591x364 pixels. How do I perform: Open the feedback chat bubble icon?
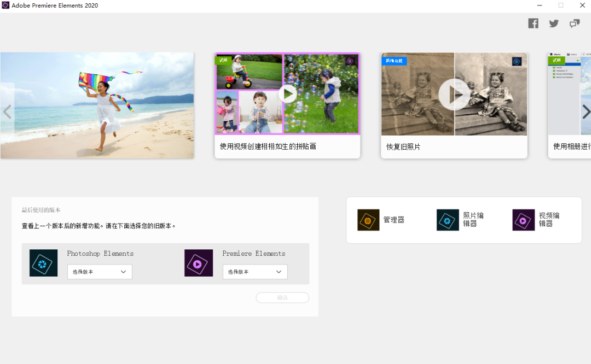(x=574, y=24)
